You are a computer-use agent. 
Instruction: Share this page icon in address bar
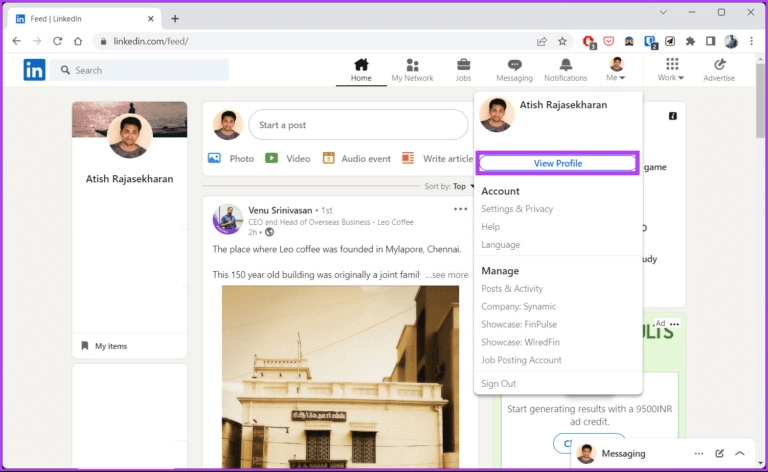(542, 42)
